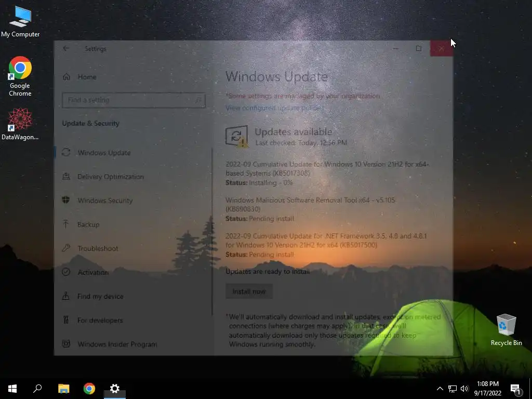Click the Find my device person icon

(x=66, y=296)
